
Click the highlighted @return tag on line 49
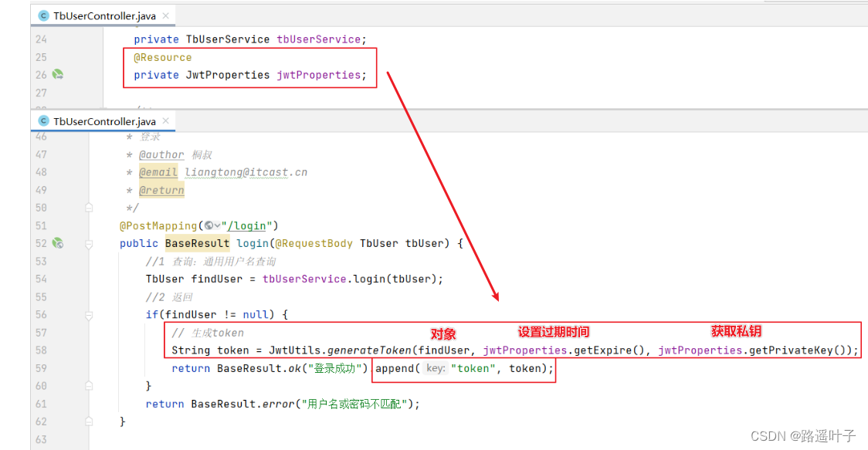point(161,190)
